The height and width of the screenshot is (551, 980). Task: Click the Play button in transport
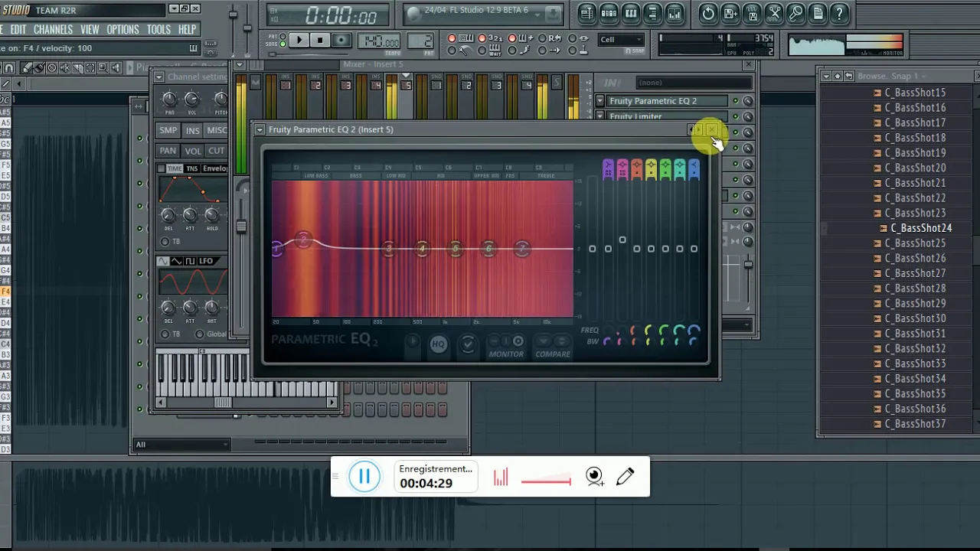click(299, 40)
